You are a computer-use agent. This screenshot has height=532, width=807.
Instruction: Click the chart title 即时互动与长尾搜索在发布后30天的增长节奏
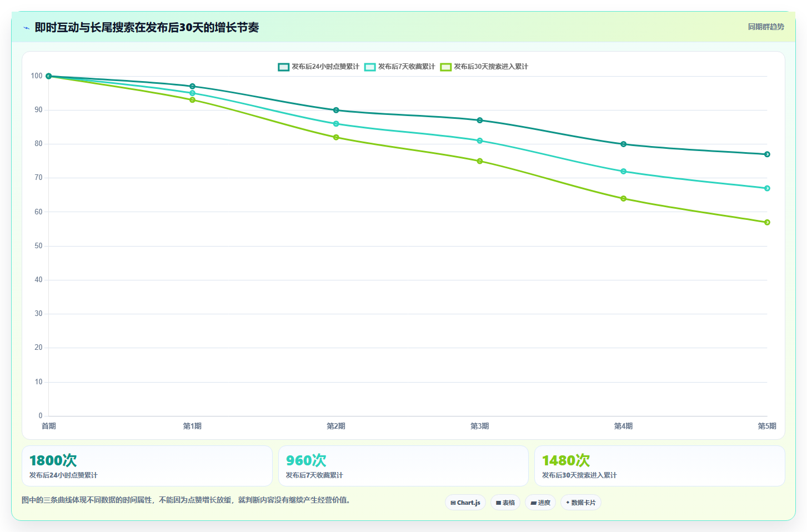point(147,28)
